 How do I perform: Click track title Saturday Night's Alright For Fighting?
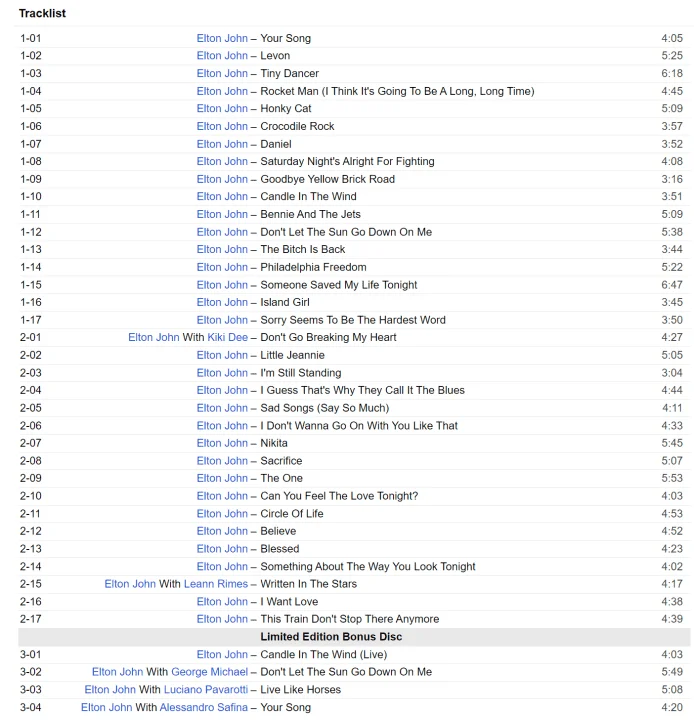point(347,161)
